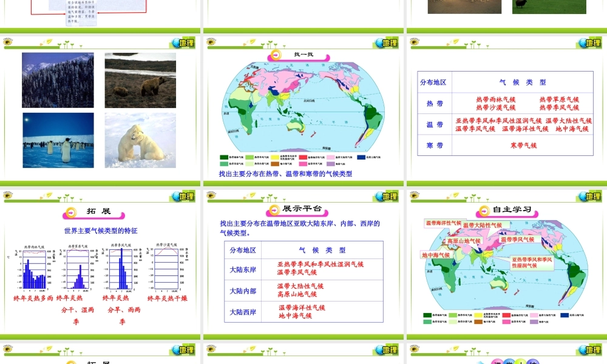The height and width of the screenshot is (364, 607).
Task: Click the pink arrow icon beside 自主学习
Action: [484, 211]
